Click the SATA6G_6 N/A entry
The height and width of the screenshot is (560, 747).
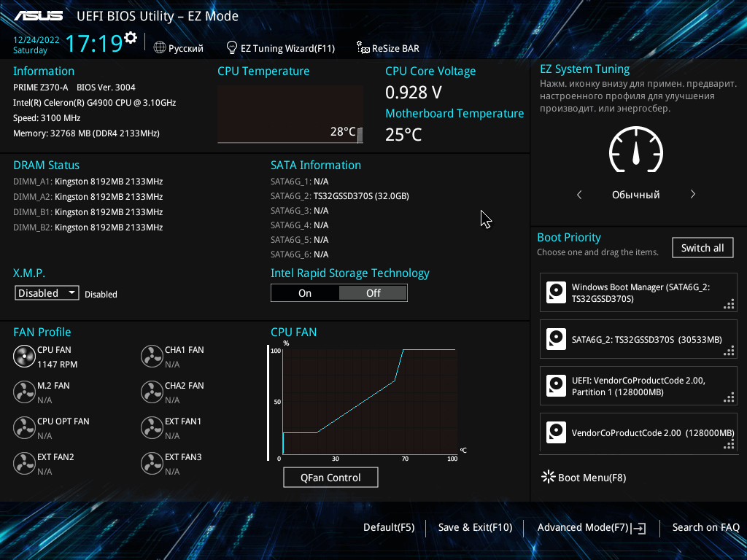pos(300,254)
